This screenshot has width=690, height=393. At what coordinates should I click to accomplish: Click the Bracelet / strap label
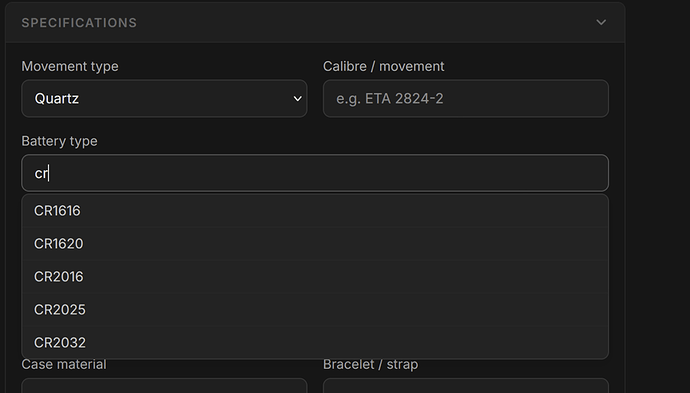point(371,364)
